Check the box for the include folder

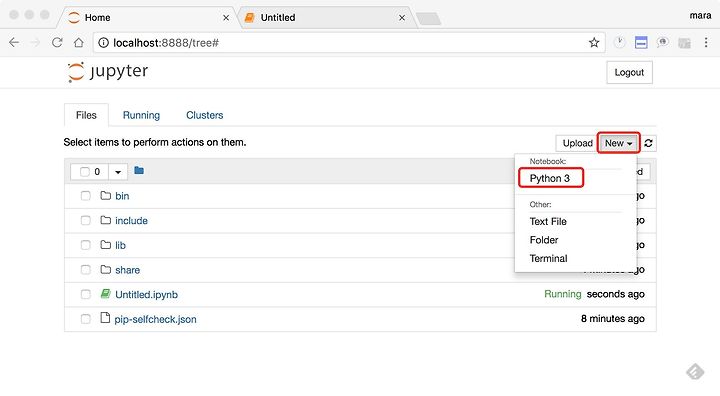(x=85, y=221)
